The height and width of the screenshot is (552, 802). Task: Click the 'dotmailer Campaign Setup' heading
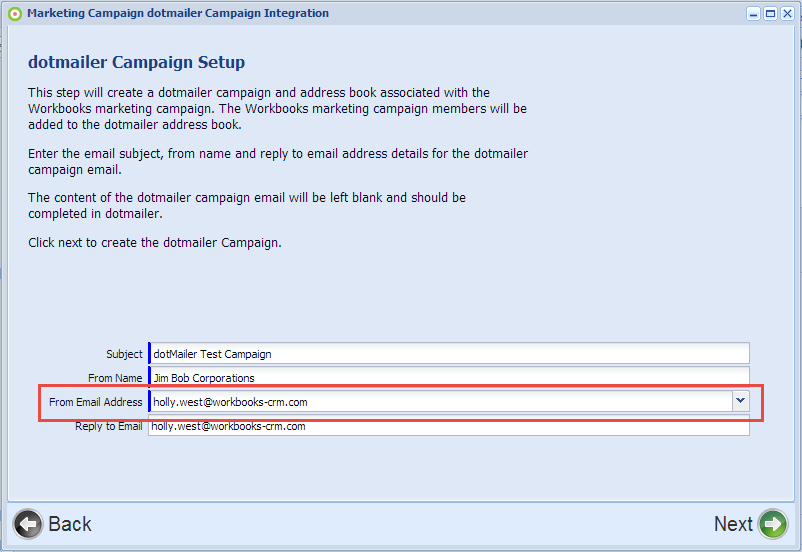coord(137,62)
